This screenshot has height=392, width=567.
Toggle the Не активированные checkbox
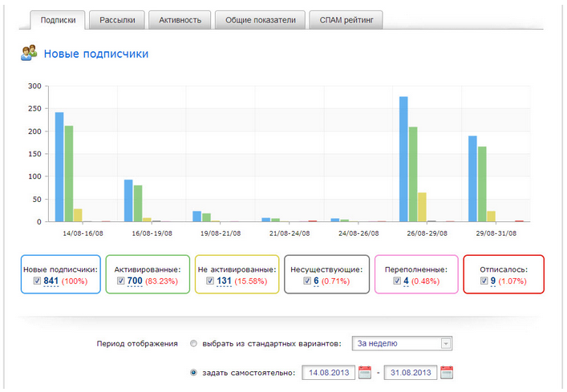click(x=211, y=281)
